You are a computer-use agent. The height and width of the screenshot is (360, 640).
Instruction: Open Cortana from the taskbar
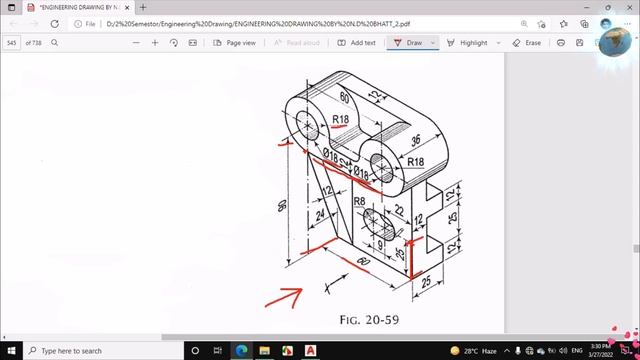click(195, 351)
